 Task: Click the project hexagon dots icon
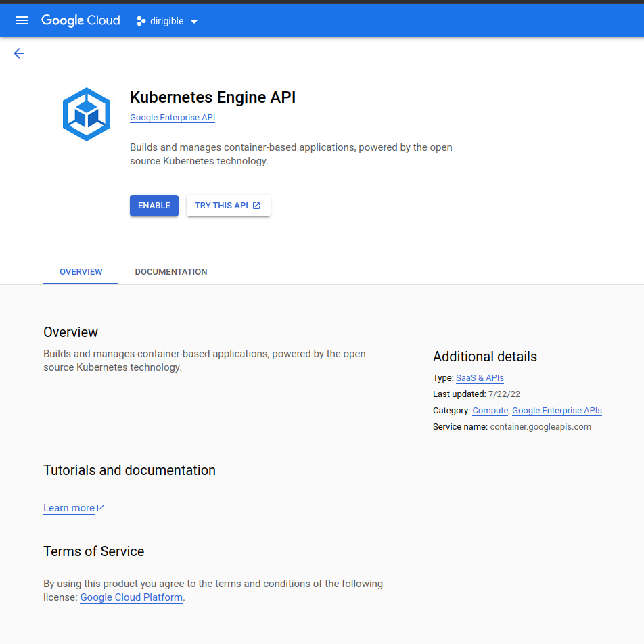point(141,21)
